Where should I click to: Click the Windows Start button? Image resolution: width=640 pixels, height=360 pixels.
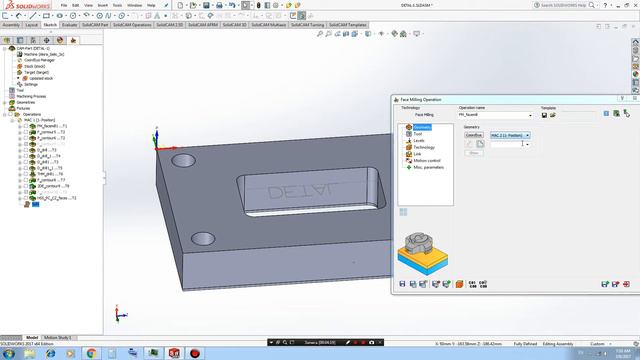(9, 353)
